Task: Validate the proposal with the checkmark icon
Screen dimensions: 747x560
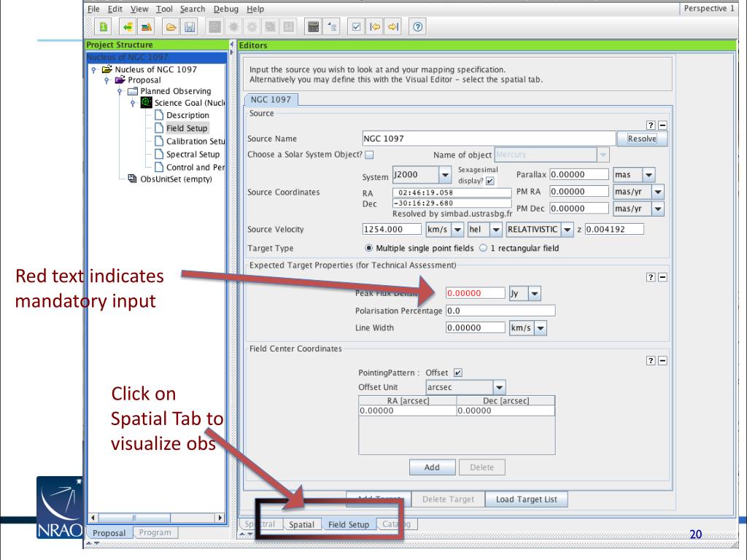Action: (x=356, y=27)
